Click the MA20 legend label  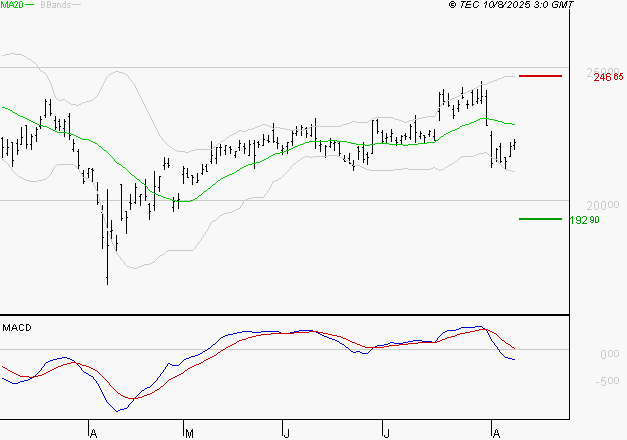point(12,5)
